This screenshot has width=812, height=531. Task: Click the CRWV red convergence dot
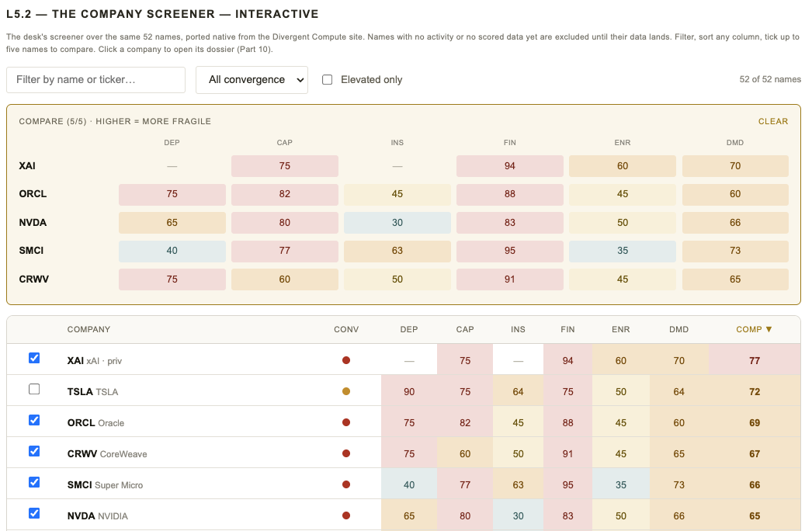point(346,453)
